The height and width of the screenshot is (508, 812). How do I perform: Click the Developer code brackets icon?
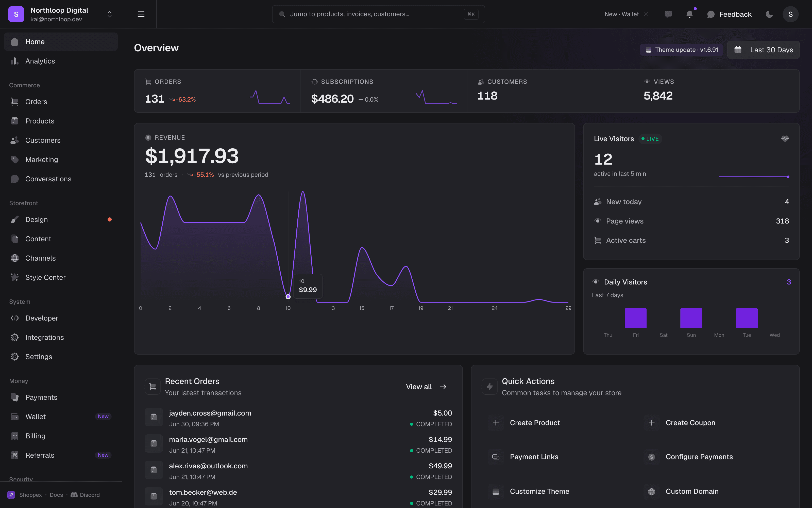pyautogui.click(x=14, y=318)
